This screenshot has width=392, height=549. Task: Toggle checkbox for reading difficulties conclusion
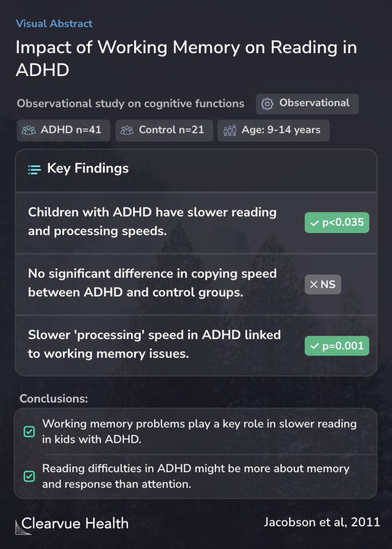tap(29, 476)
